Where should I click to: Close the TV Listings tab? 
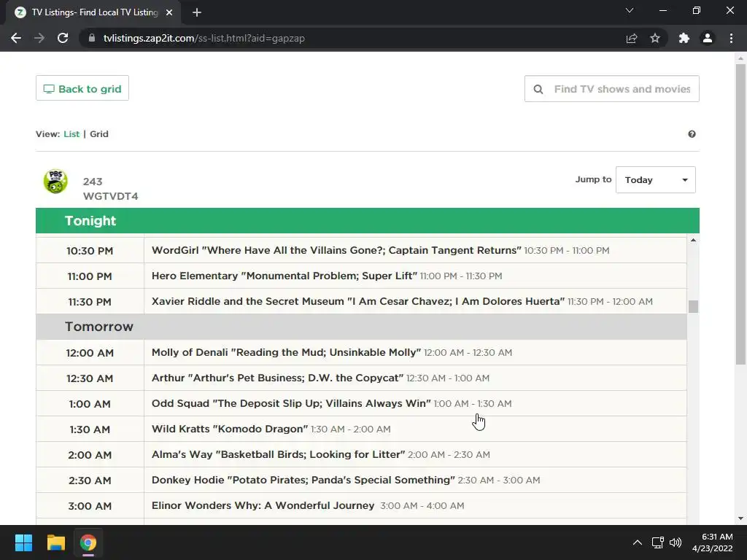[x=169, y=12]
